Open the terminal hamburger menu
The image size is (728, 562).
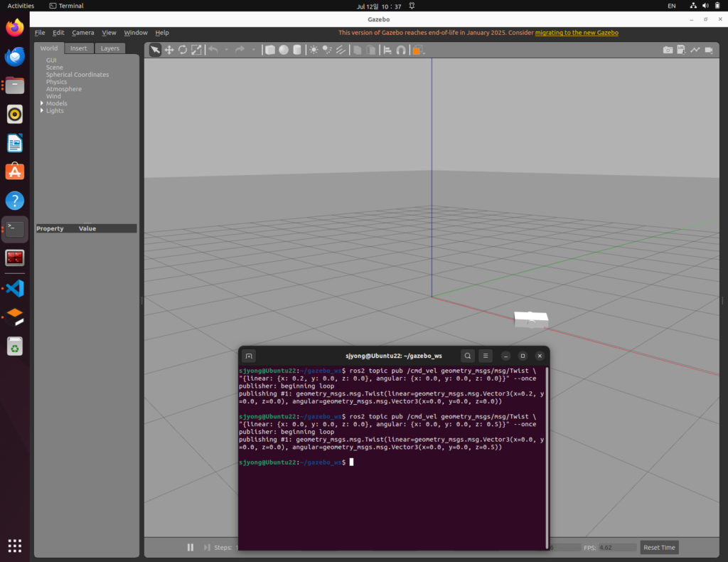[x=486, y=356]
